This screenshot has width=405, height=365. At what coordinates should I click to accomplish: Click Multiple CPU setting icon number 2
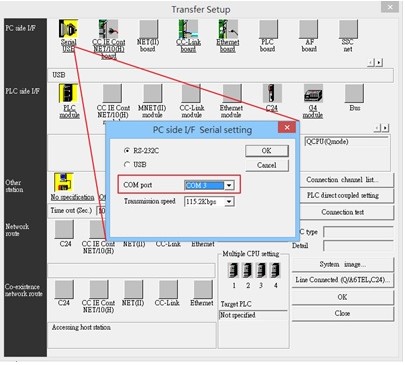pos(247,270)
